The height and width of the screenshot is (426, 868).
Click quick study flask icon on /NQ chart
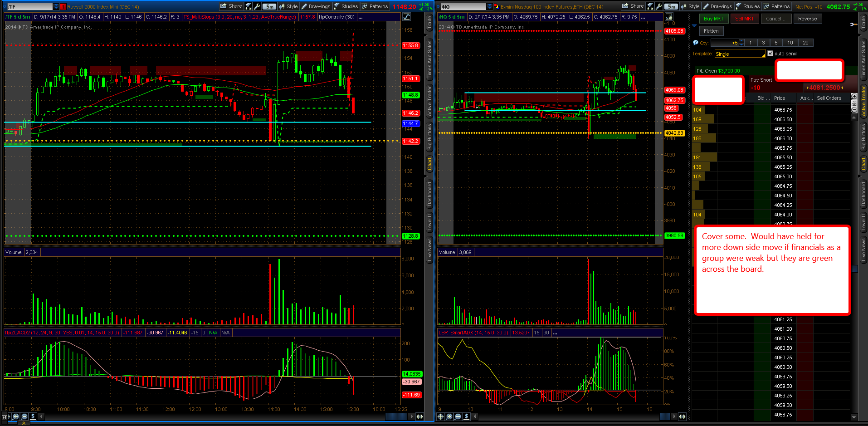pos(650,6)
